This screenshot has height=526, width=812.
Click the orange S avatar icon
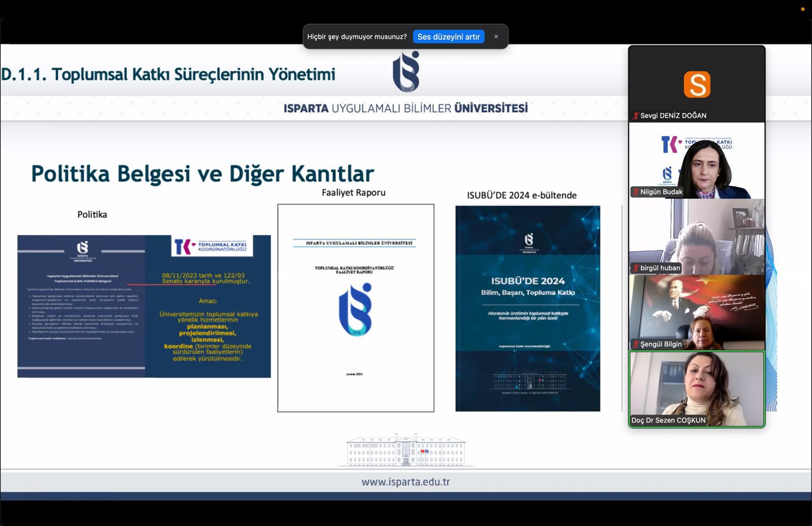point(697,84)
